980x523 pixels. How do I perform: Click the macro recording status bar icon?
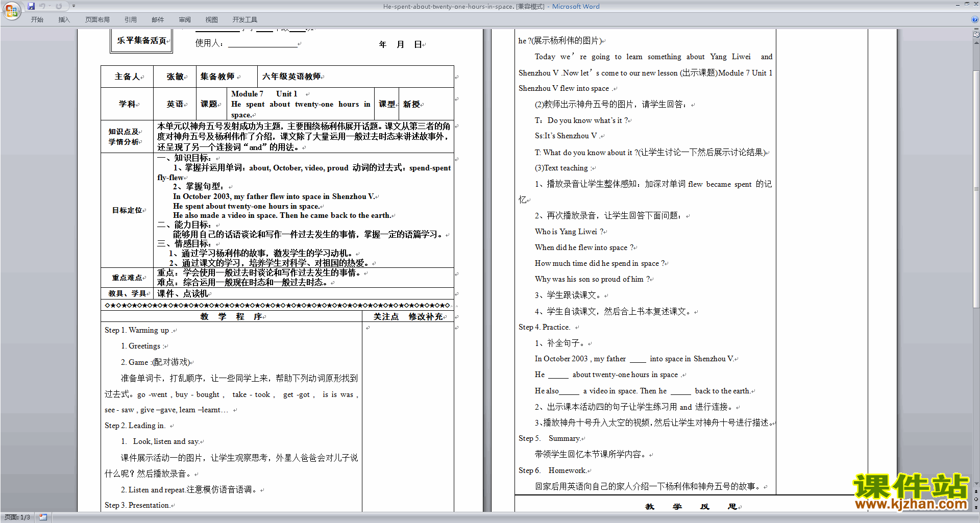point(43,517)
